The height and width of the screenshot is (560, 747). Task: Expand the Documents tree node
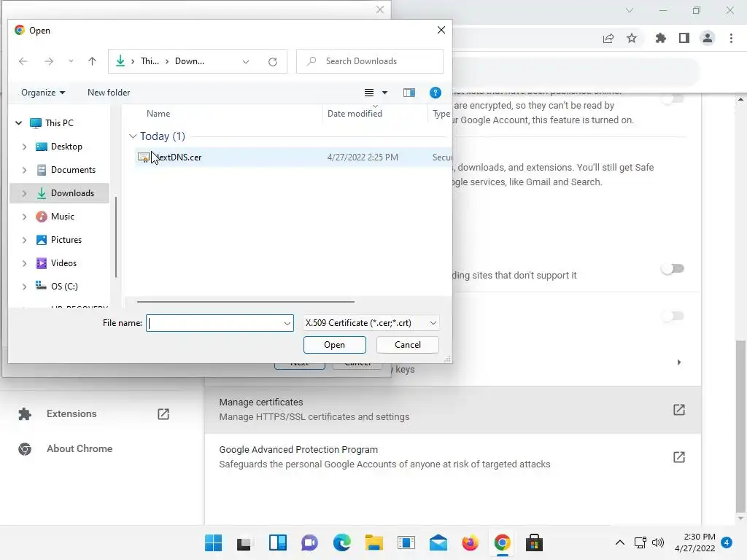click(x=24, y=170)
